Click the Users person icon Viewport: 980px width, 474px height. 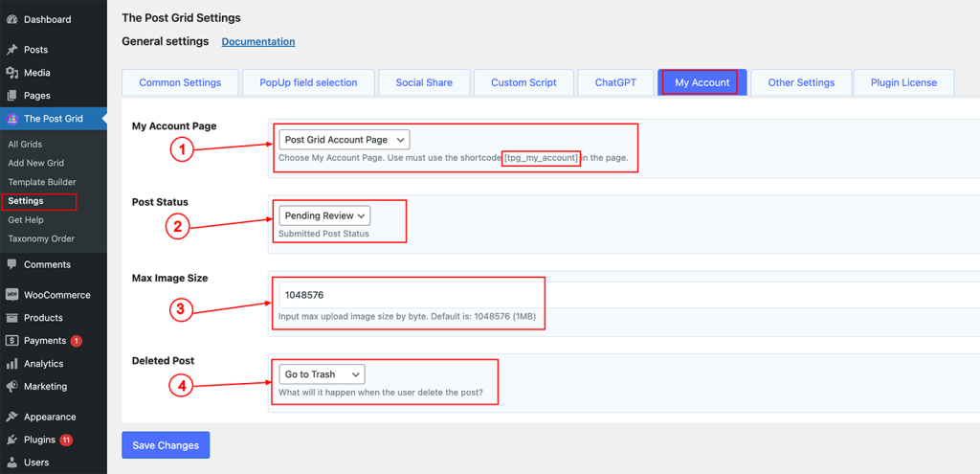(11, 463)
